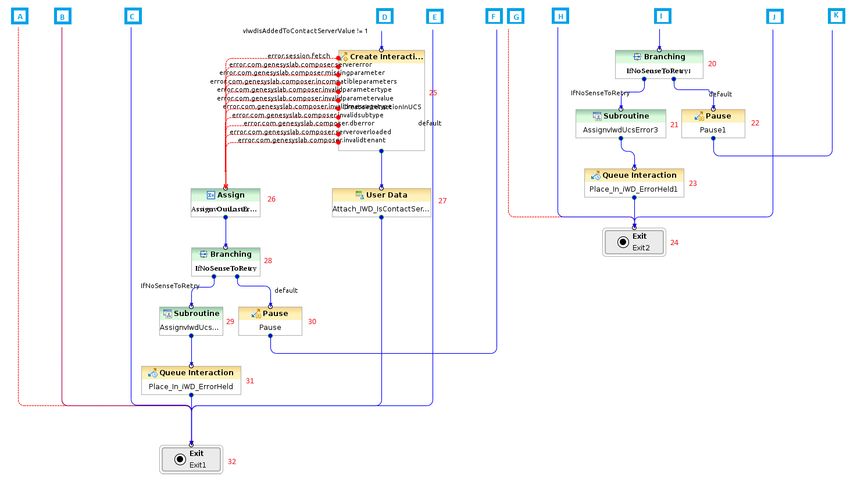Click off-page connector H
This screenshot has height=485, width=868.
point(560,16)
